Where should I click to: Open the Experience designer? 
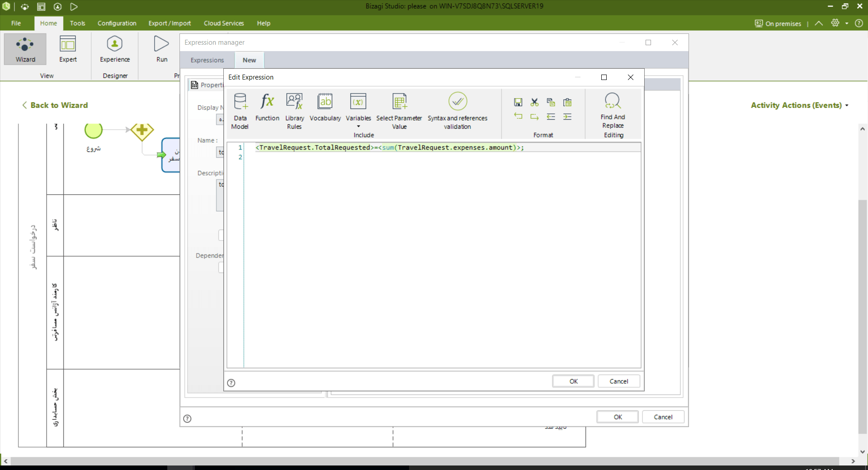[x=115, y=49]
